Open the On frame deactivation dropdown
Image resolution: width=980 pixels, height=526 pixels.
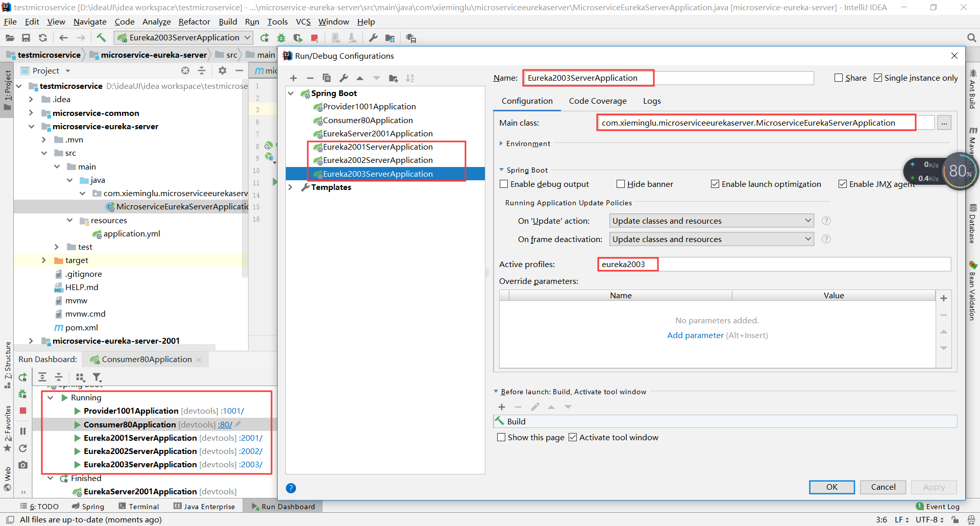coord(712,239)
